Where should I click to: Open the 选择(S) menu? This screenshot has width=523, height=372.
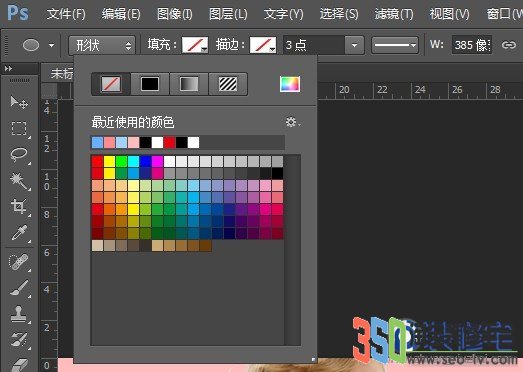pyautogui.click(x=339, y=14)
